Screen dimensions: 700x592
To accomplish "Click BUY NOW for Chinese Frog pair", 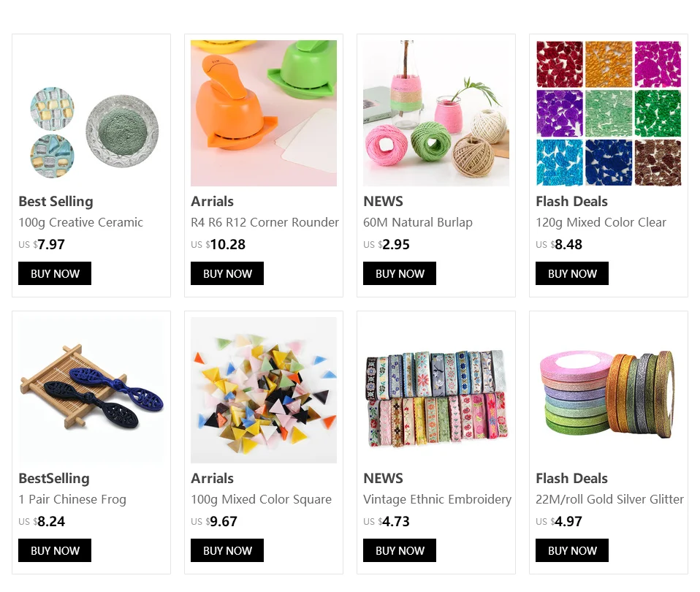I will pos(55,550).
